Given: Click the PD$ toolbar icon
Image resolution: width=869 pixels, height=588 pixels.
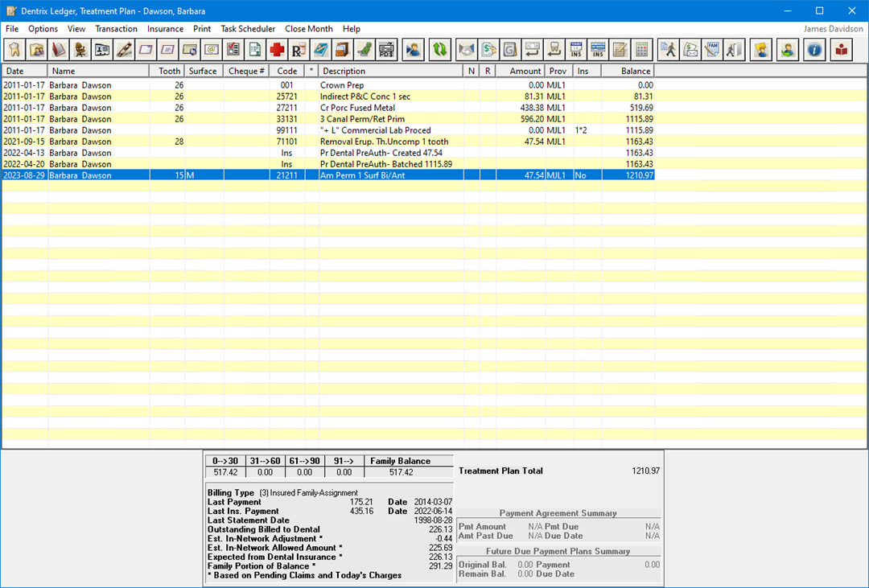Looking at the screenshot, I should 386,50.
